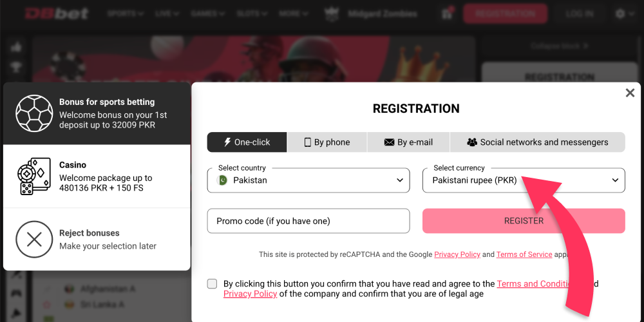Open the Google Privacy Policy link
Screen dimensions: 644x322
point(457,254)
